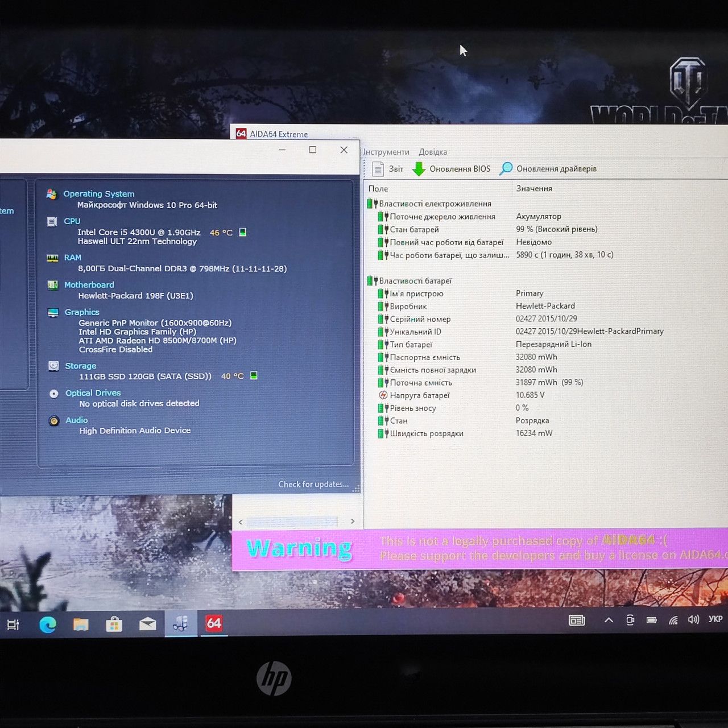Open the volume control tray icon

(693, 619)
